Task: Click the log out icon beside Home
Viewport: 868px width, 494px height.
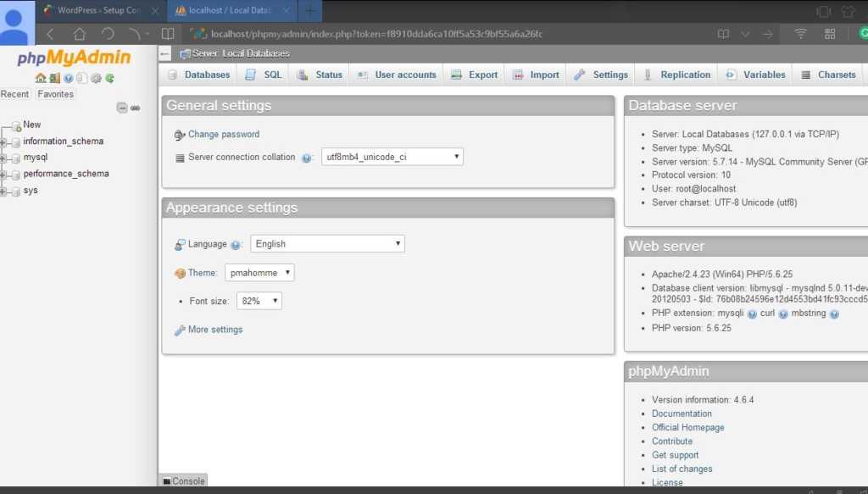Action: pyautogui.click(x=54, y=78)
